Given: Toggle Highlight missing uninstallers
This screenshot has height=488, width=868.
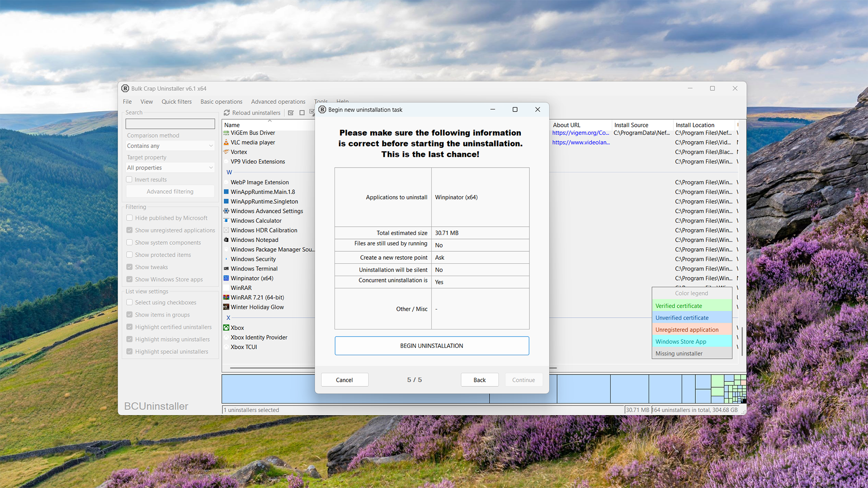Looking at the screenshot, I should (x=129, y=339).
